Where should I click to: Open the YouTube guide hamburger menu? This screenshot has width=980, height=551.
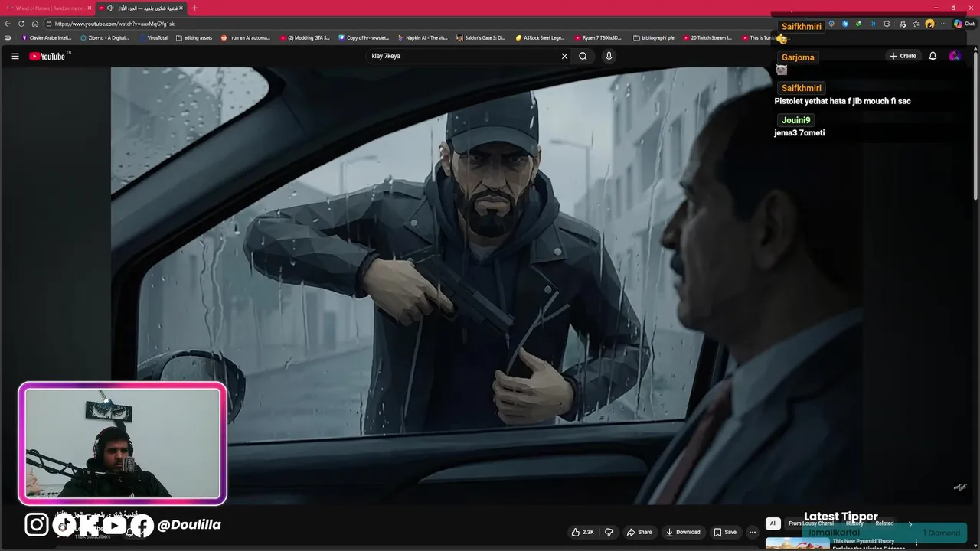pyautogui.click(x=15, y=56)
